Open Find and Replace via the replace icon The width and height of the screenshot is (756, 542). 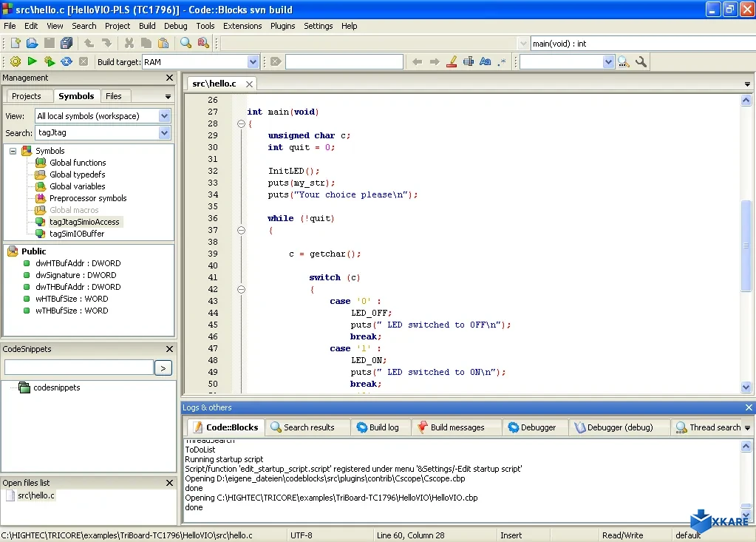coord(202,43)
